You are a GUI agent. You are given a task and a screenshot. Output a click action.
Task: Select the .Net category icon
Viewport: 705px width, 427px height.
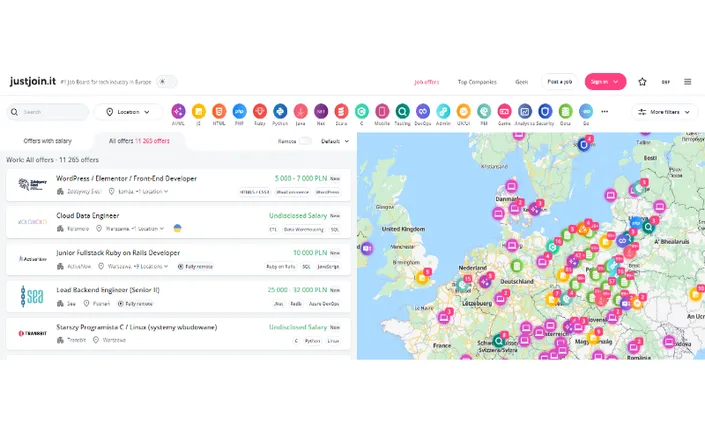321,111
